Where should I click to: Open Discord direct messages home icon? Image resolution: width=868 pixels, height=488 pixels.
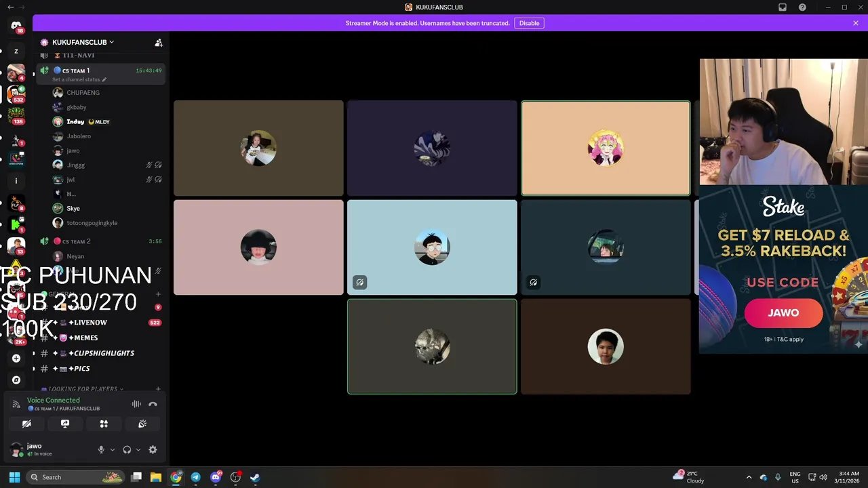16,26
